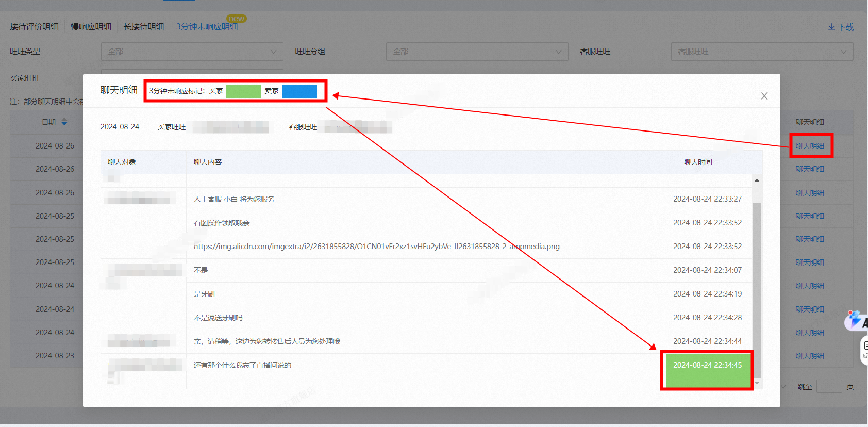Open the 长接待明细 tab
Screen dimensions: 868x427
(x=143, y=27)
